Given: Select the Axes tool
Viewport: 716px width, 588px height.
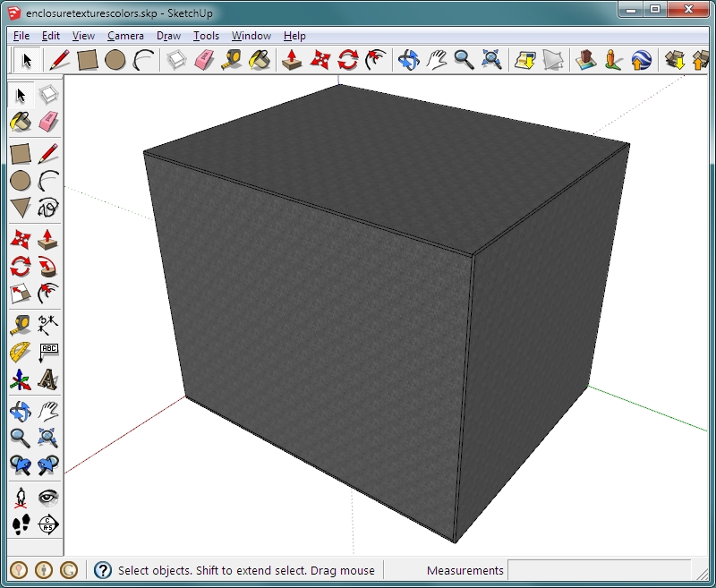Looking at the screenshot, I should point(21,379).
